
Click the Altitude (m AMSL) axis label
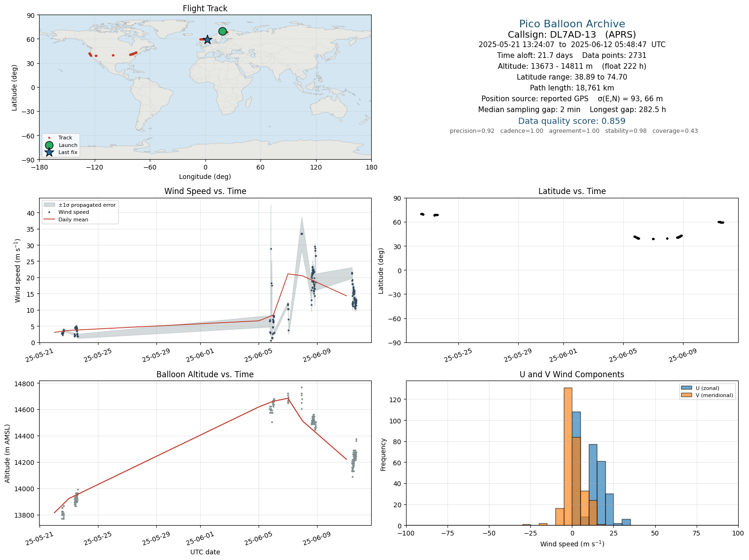[8, 453]
